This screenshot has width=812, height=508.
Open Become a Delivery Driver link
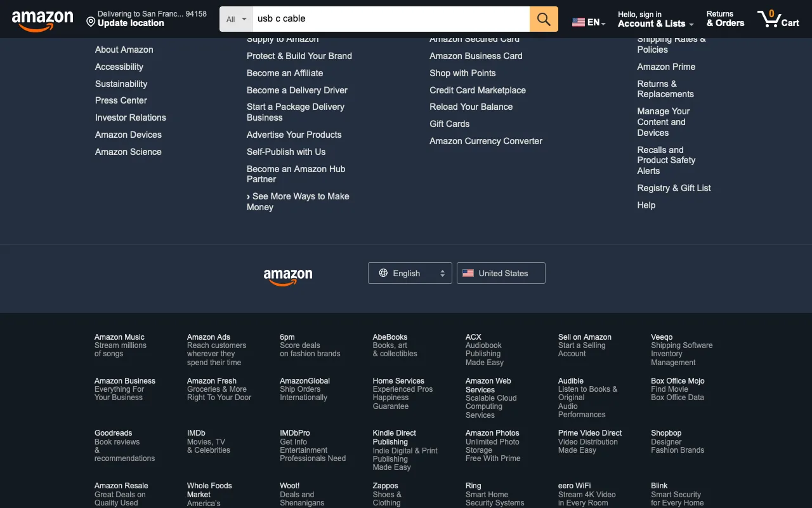pos(297,90)
